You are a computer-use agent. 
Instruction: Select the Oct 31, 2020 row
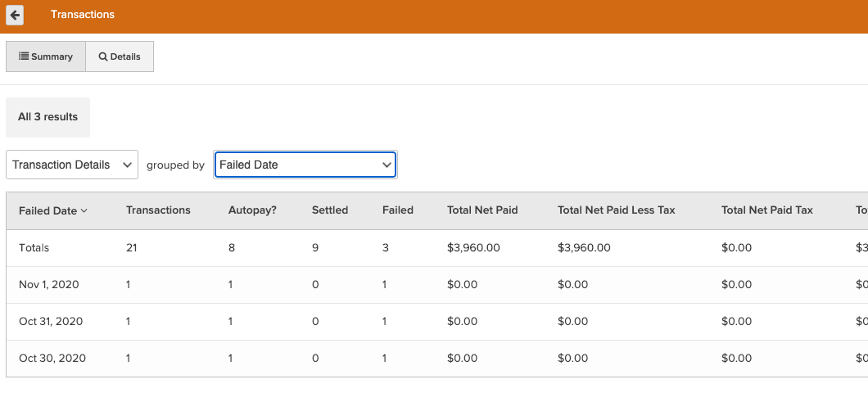51,321
